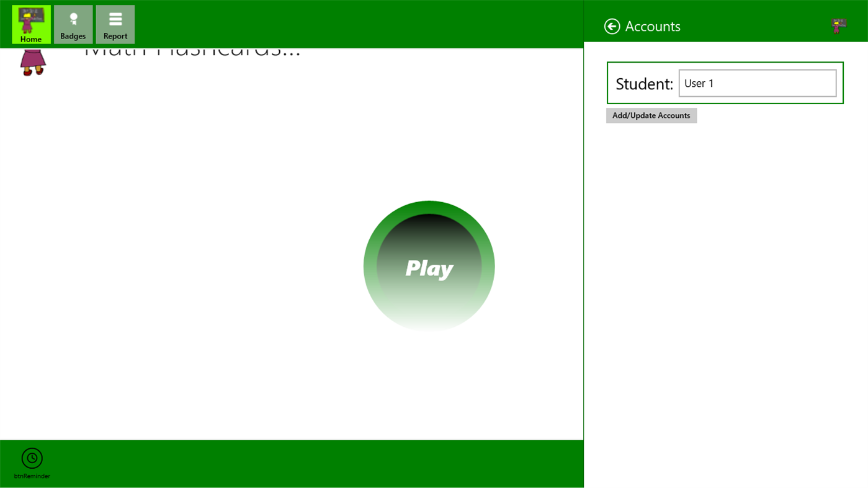868x488 pixels.
Task: Click inside the Student name field
Action: point(757,82)
